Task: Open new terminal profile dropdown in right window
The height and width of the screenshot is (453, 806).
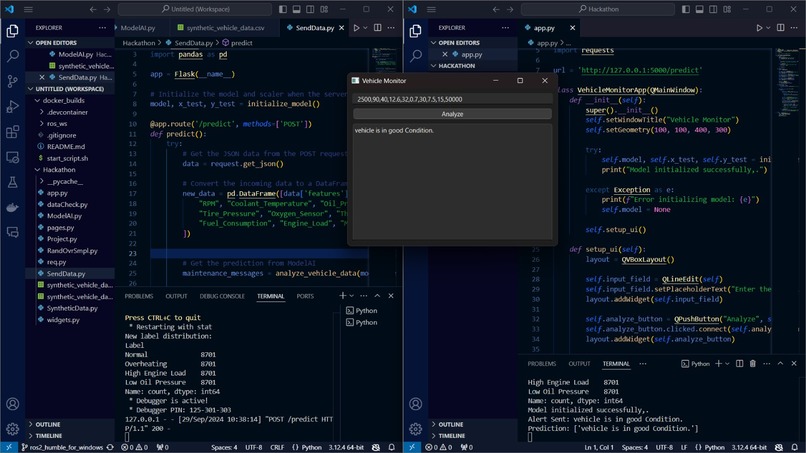Action: coord(727,364)
